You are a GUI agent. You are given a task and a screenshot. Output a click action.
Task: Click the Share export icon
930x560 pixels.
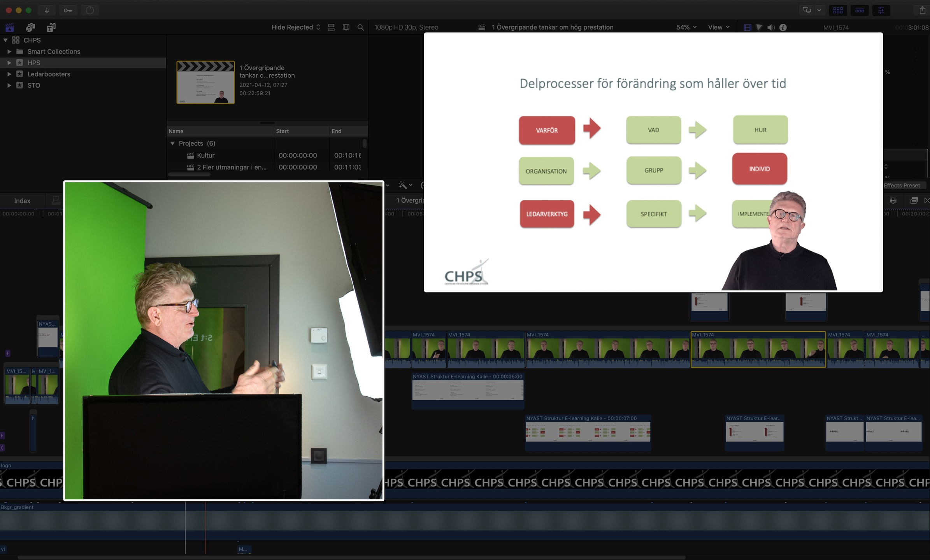tap(922, 10)
